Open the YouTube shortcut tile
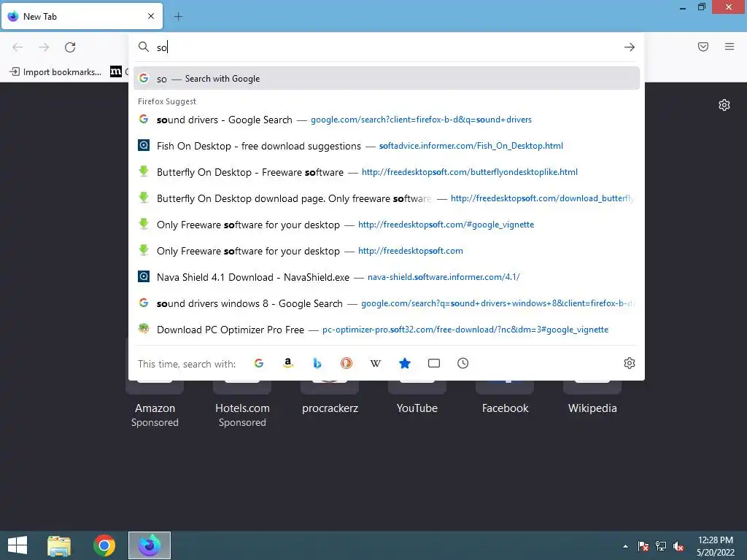This screenshot has height=560, width=747. pyautogui.click(x=417, y=407)
